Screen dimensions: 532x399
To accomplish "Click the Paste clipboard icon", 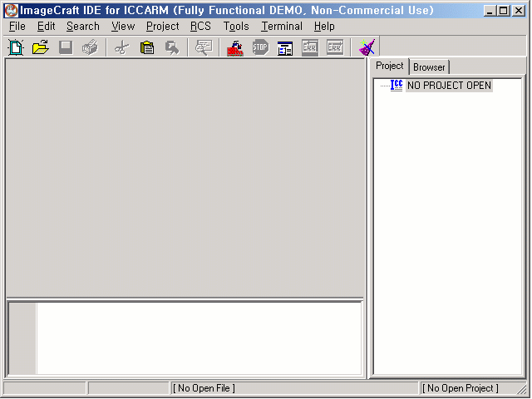I will (147, 47).
